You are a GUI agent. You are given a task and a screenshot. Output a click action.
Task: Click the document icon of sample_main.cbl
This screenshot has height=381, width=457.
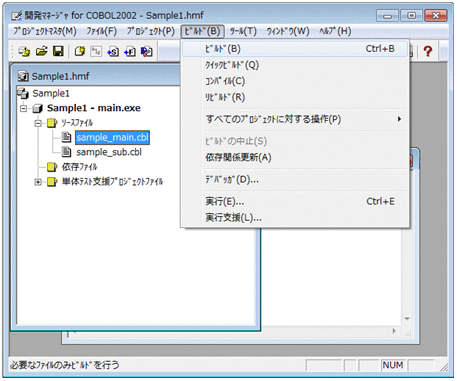[67, 137]
